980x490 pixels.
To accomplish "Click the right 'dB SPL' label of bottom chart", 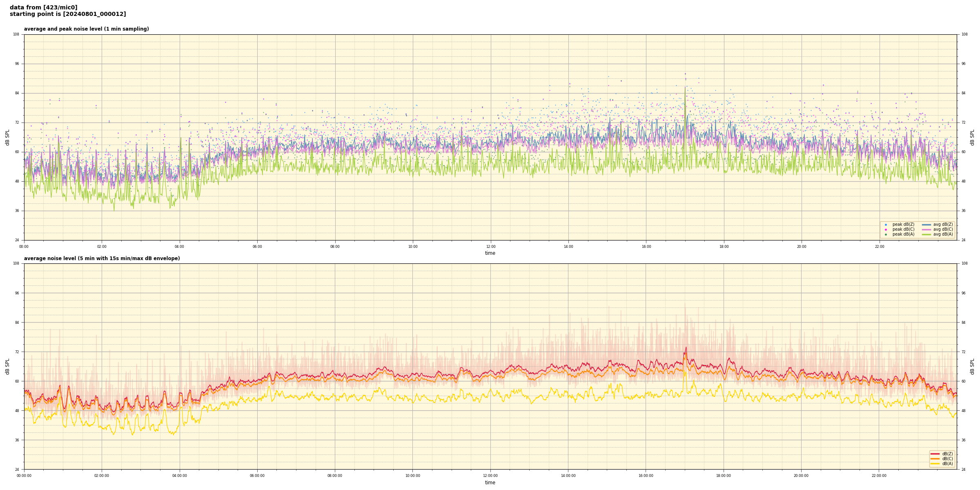I will [972, 366].
